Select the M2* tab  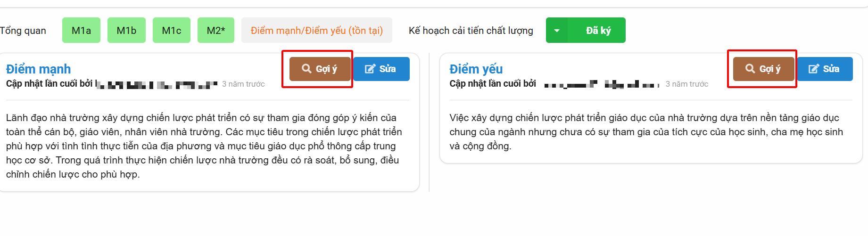click(x=216, y=31)
